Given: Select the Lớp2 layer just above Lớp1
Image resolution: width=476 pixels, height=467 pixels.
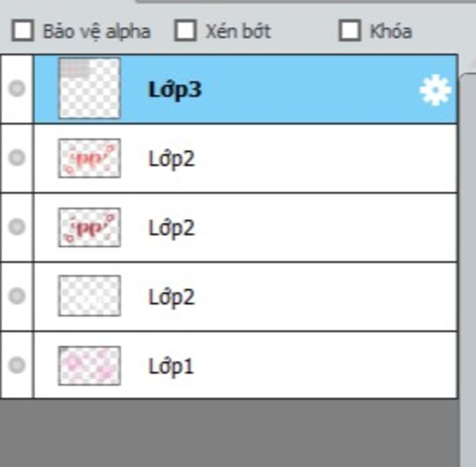Looking at the screenshot, I should [x=245, y=296].
